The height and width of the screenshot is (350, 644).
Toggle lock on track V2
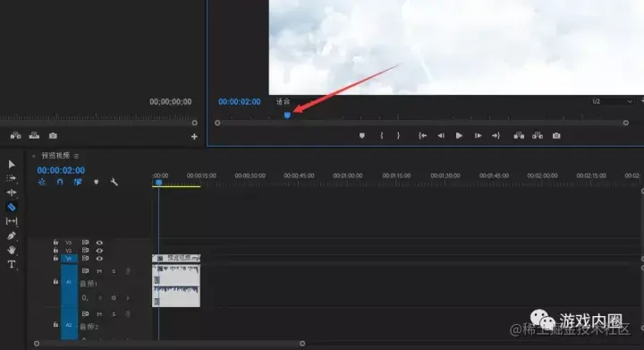point(55,250)
